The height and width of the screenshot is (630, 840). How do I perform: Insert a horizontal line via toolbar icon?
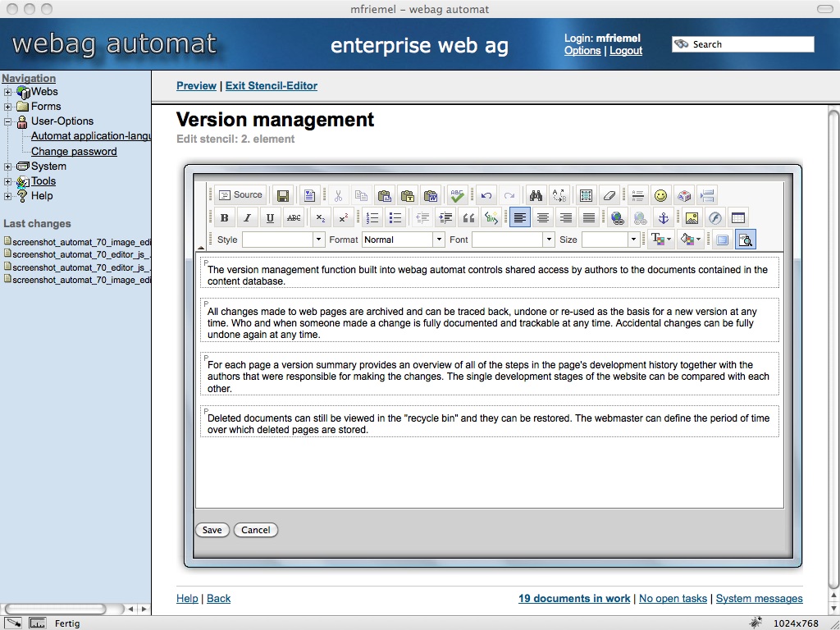click(x=637, y=195)
